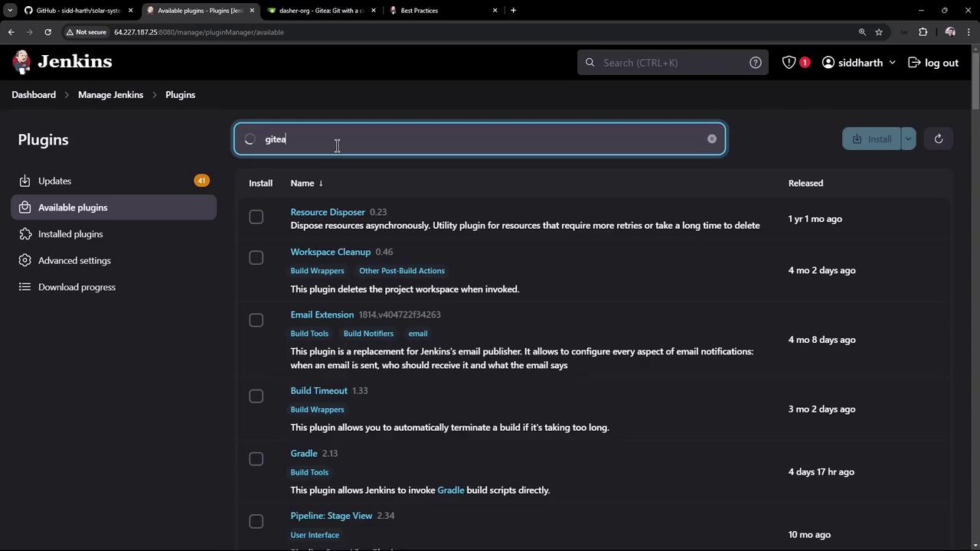Bookmark this page with the star icon
Screen dimensions: 980x551
[x=879, y=32]
